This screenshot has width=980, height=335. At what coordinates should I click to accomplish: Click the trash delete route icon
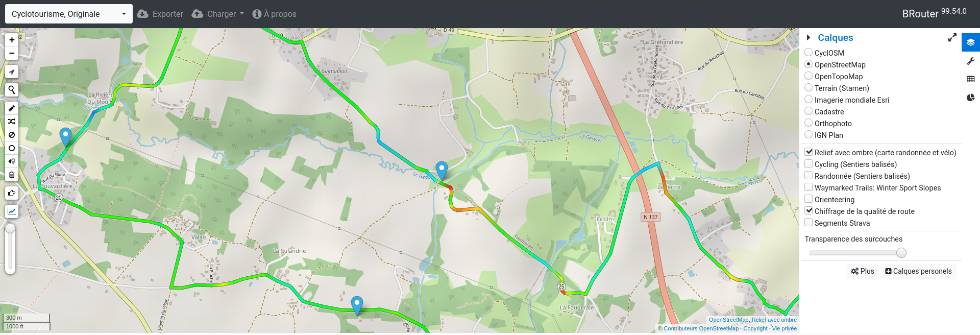click(12, 175)
